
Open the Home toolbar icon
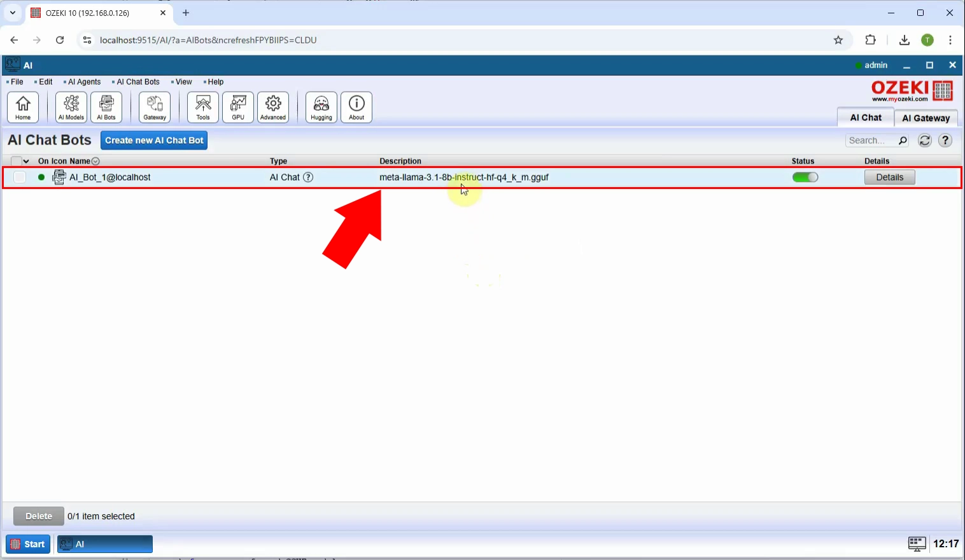(23, 107)
